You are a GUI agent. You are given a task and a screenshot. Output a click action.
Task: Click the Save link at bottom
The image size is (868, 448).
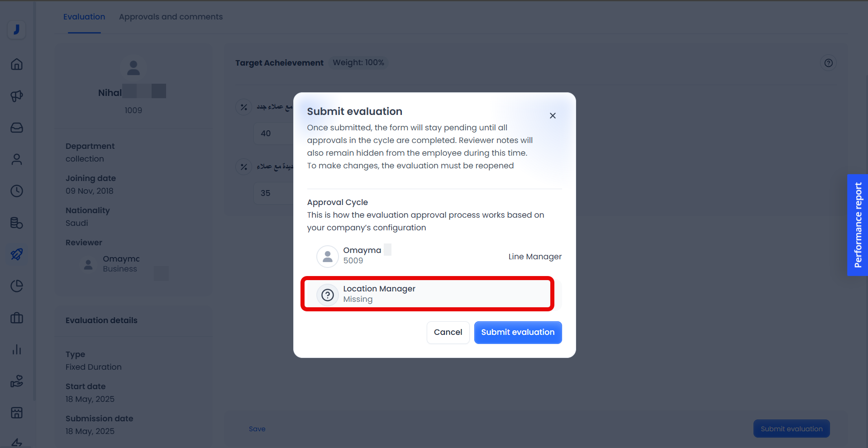[257, 429]
